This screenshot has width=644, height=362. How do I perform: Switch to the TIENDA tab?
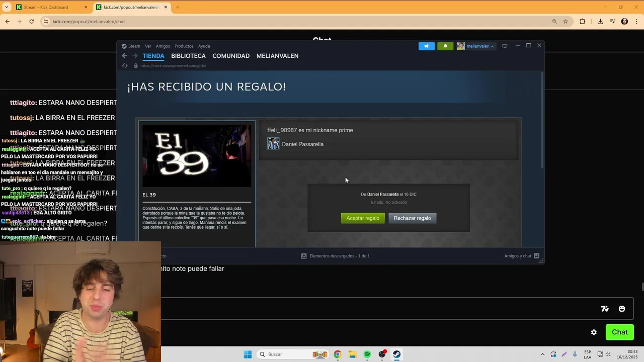pos(153,56)
